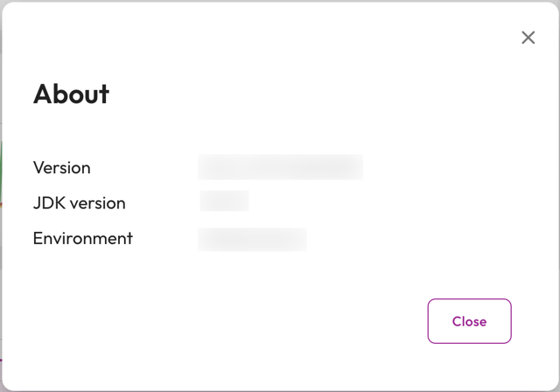560x392 pixels.
Task: Dismiss the About dialog using Close
Action: [x=469, y=321]
